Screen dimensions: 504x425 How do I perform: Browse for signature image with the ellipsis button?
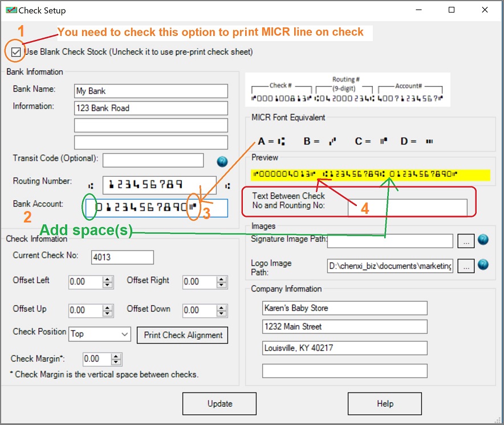coord(465,241)
